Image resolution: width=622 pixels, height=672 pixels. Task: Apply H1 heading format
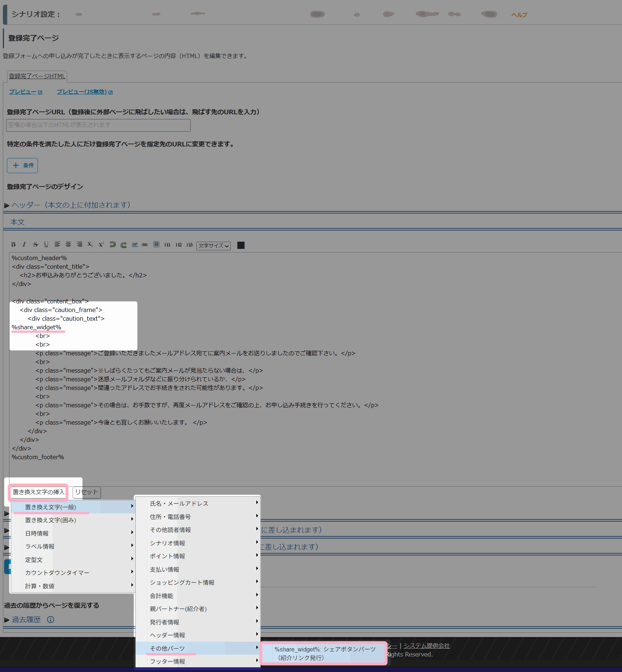tap(168, 245)
